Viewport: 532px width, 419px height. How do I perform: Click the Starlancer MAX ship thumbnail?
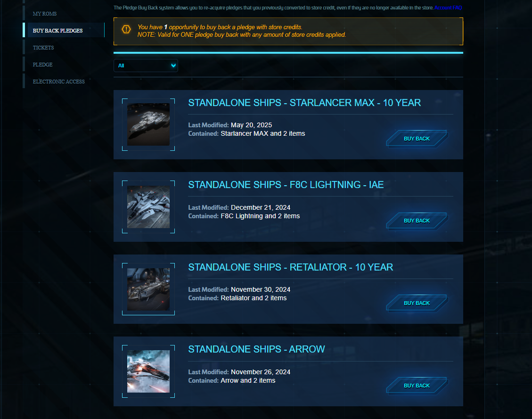coord(148,124)
